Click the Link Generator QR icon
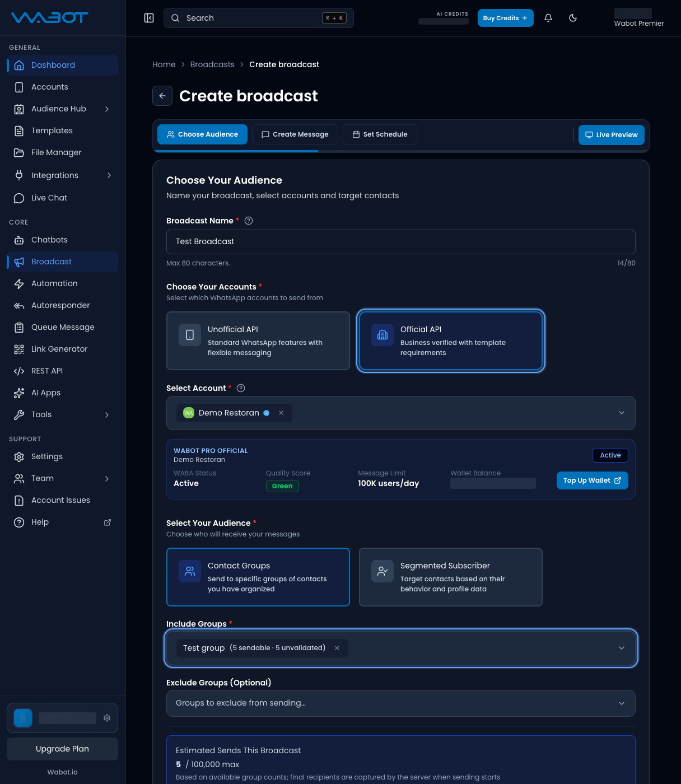 click(19, 349)
